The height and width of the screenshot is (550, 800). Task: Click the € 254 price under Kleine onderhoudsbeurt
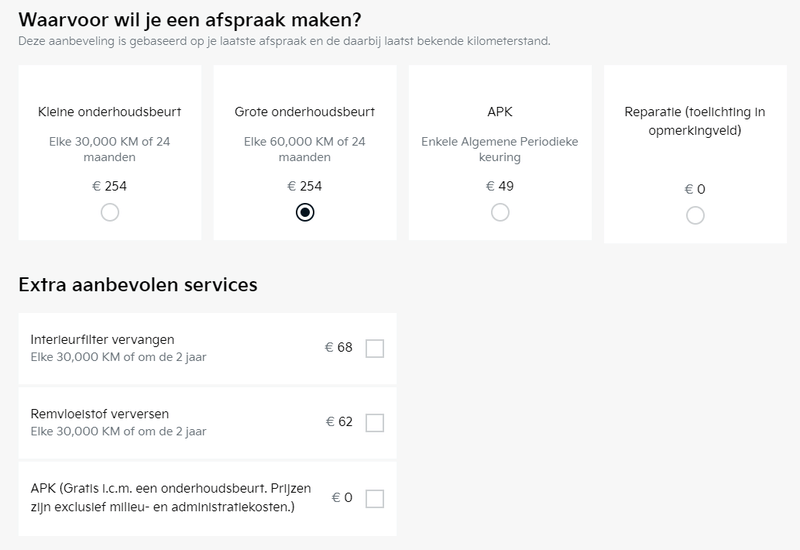click(110, 186)
